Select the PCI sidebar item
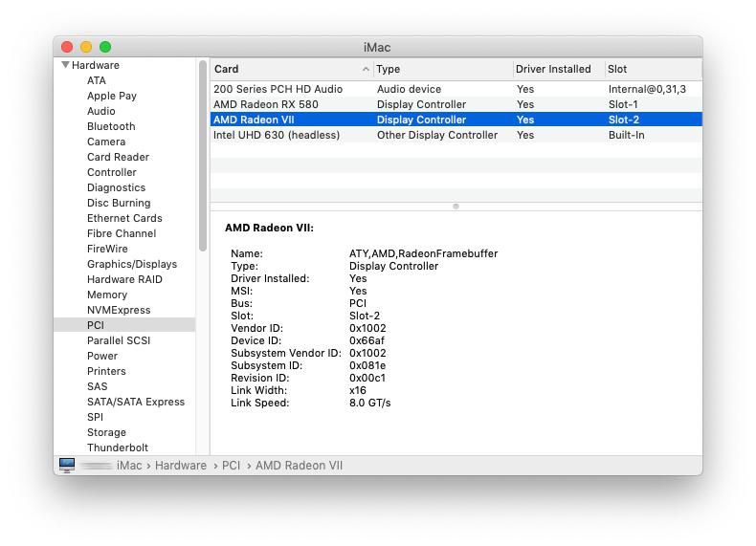 tap(124, 325)
